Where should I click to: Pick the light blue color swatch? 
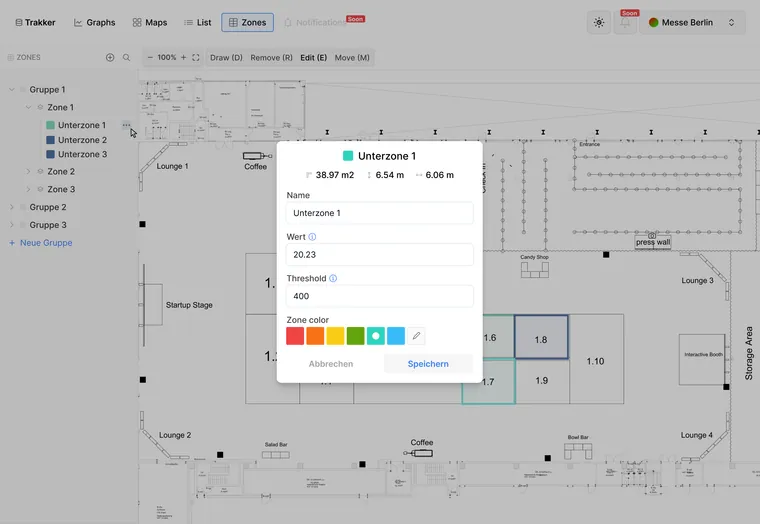pyautogui.click(x=396, y=335)
